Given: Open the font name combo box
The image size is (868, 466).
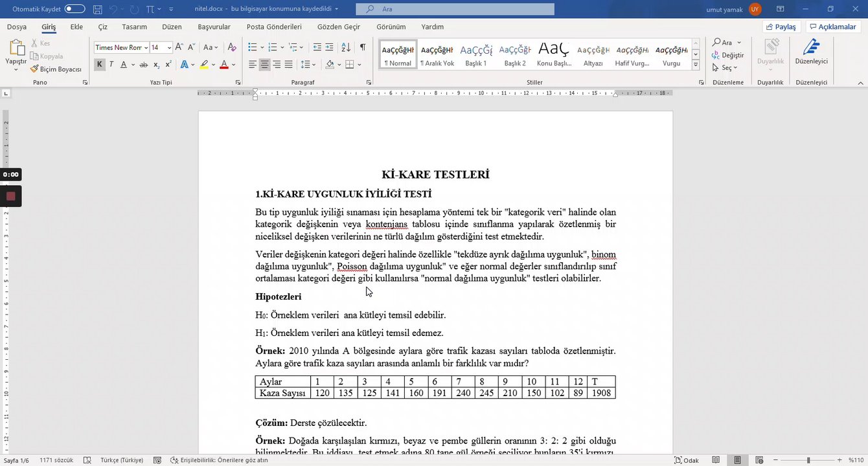Looking at the screenshot, I should coord(121,47).
